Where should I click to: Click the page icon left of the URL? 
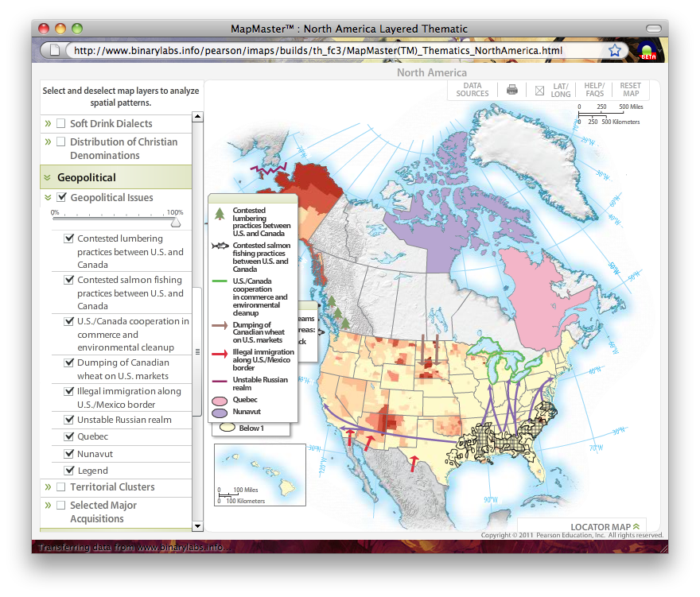(x=55, y=50)
